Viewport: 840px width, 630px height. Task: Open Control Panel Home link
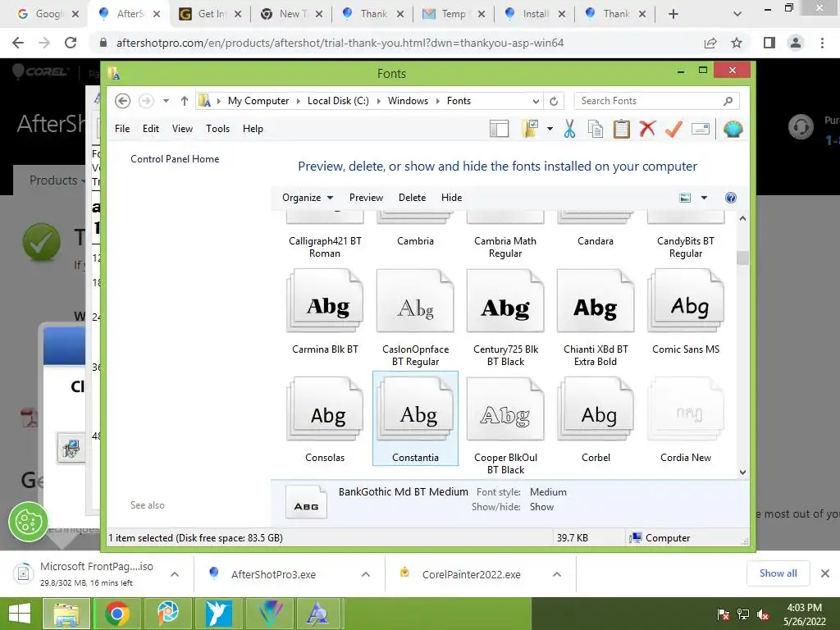click(175, 159)
